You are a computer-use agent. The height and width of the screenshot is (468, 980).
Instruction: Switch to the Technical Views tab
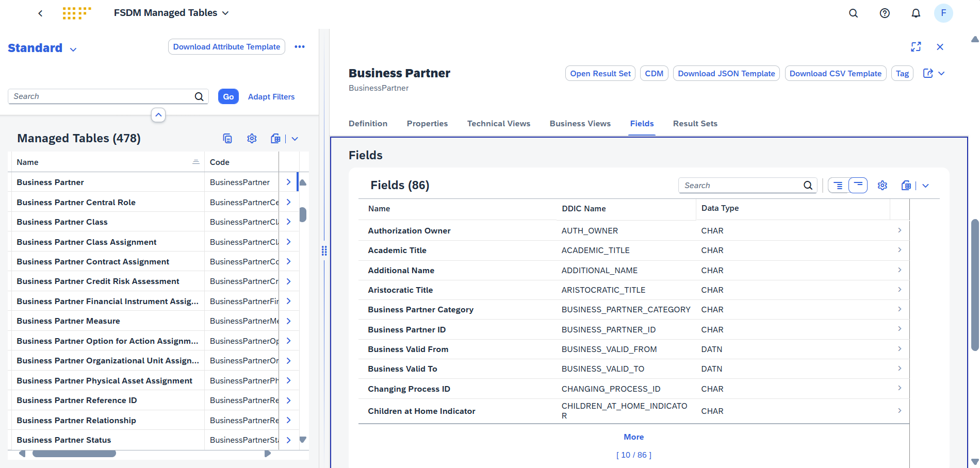(498, 123)
